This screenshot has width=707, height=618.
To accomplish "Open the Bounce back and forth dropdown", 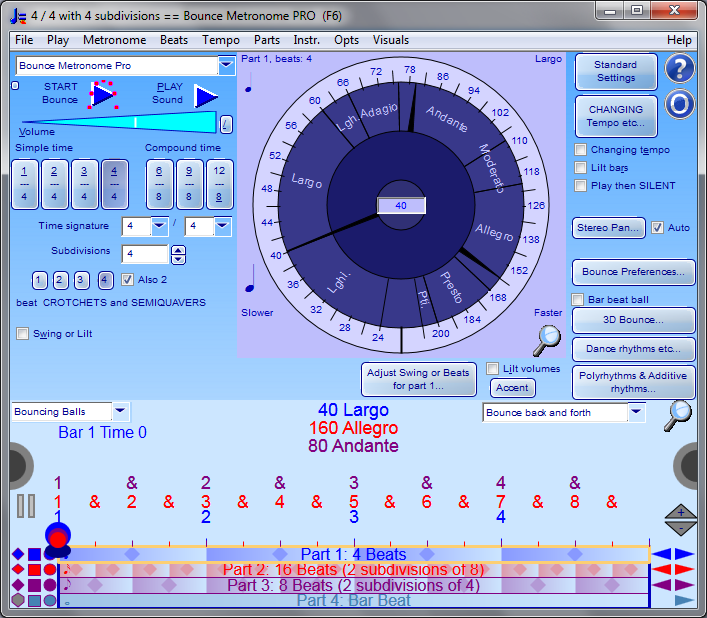I will [x=636, y=412].
